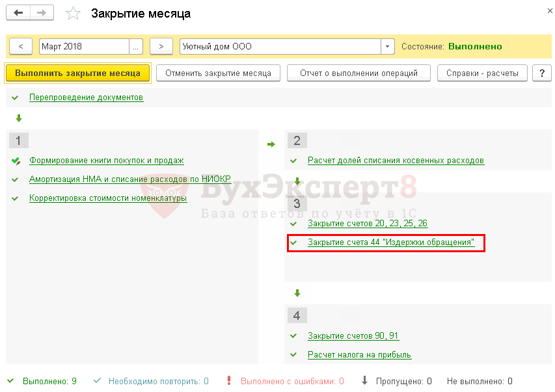555x392 pixels.
Task: Open Формирование книги покупок и продаж
Action: (x=107, y=161)
